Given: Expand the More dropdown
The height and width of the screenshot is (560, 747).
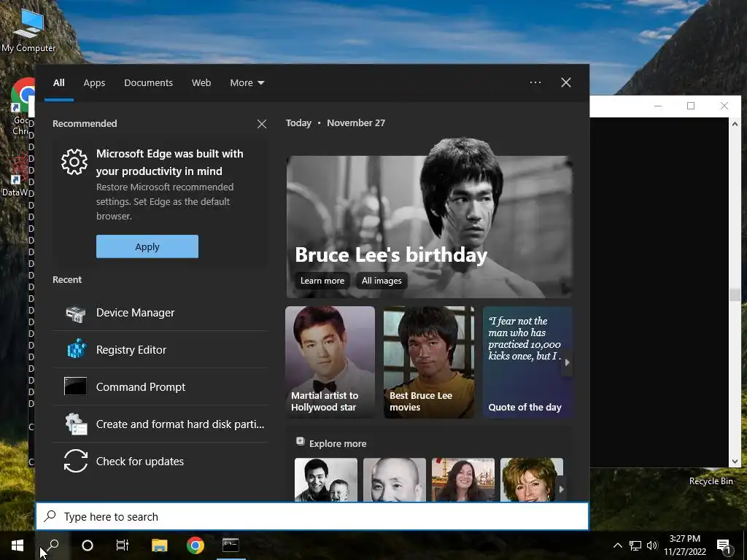Looking at the screenshot, I should pyautogui.click(x=247, y=83).
